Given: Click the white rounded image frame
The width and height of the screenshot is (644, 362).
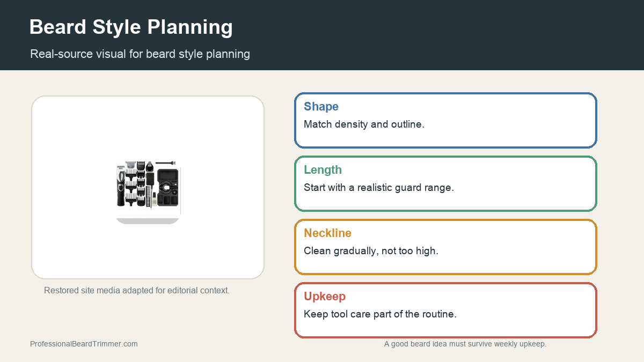Looking at the screenshot, I should tap(148, 187).
